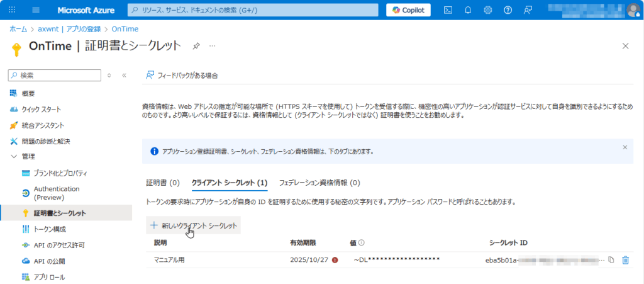Click the feedback icon in top bar
This screenshot has width=644, height=284.
(x=528, y=10)
